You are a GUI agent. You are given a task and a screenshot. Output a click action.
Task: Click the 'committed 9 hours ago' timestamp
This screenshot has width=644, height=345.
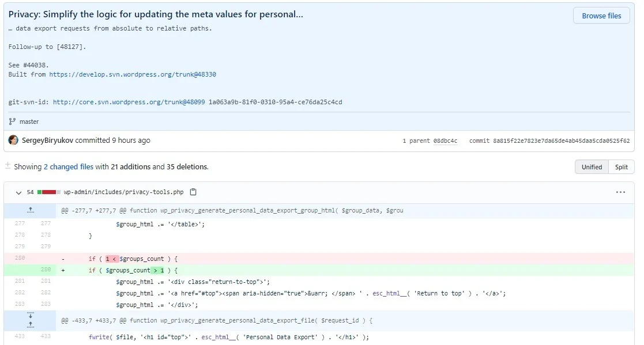[x=112, y=141]
